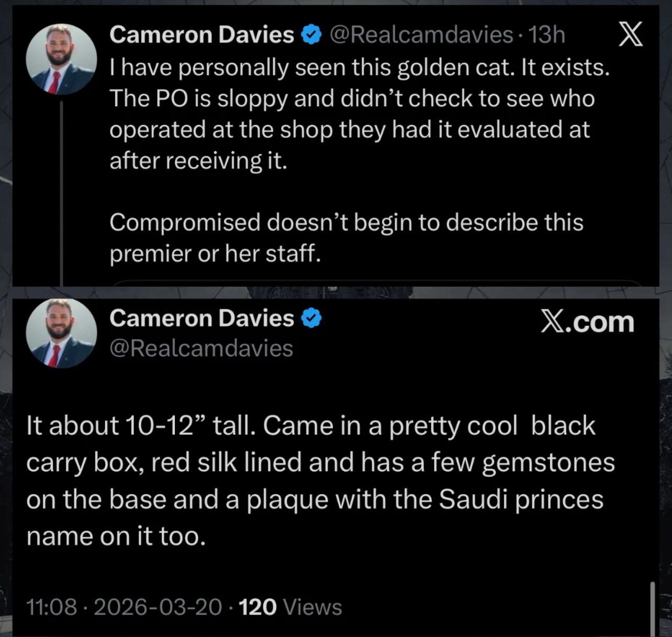Open the Cameron Davies name link in the lower tweet
Image resolution: width=672 pixels, height=637 pixels.
[201, 318]
